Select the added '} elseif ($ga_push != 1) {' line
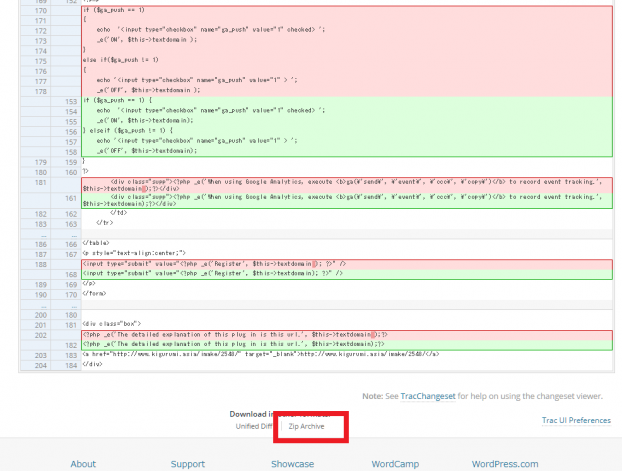Viewport: 622px width, 471px height. coord(128,131)
